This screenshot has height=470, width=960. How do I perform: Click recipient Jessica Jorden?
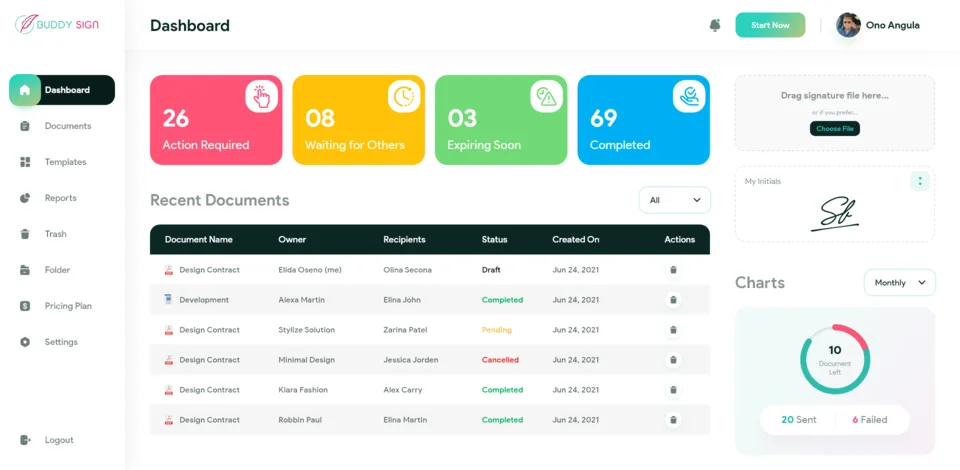pos(411,360)
